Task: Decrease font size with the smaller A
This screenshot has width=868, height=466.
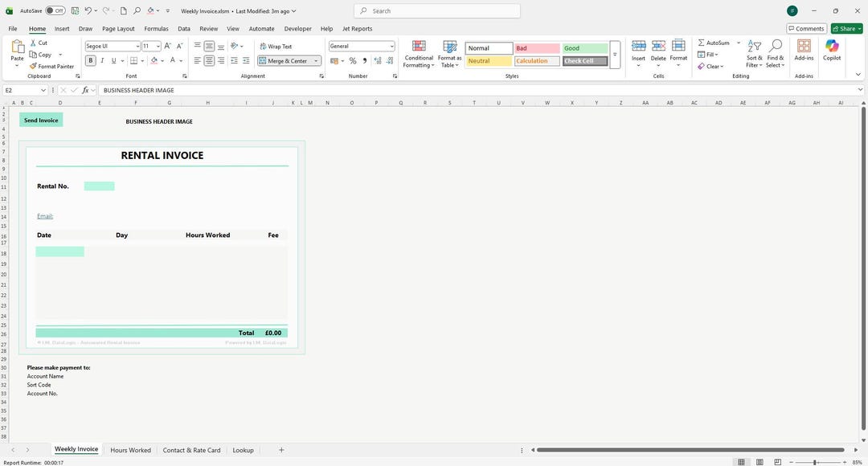Action: tap(179, 46)
